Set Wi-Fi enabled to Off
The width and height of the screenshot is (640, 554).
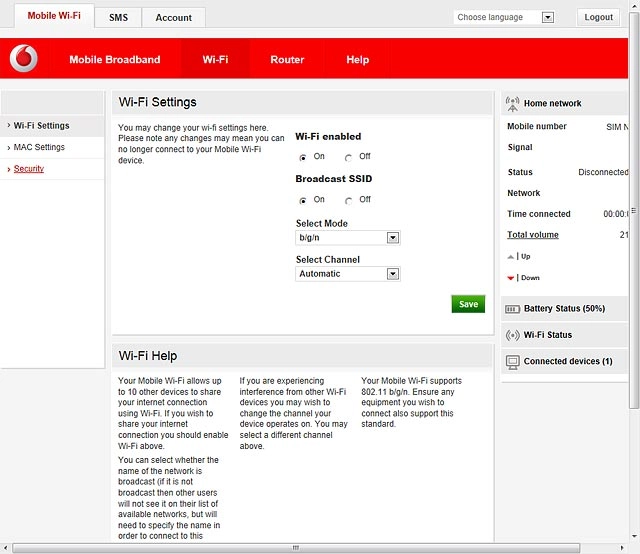pyautogui.click(x=348, y=158)
